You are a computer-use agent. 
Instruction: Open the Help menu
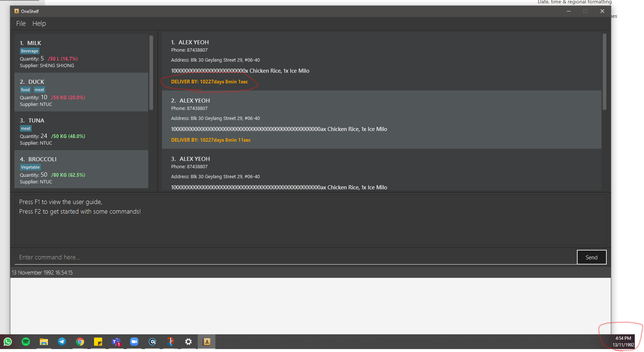pos(39,24)
